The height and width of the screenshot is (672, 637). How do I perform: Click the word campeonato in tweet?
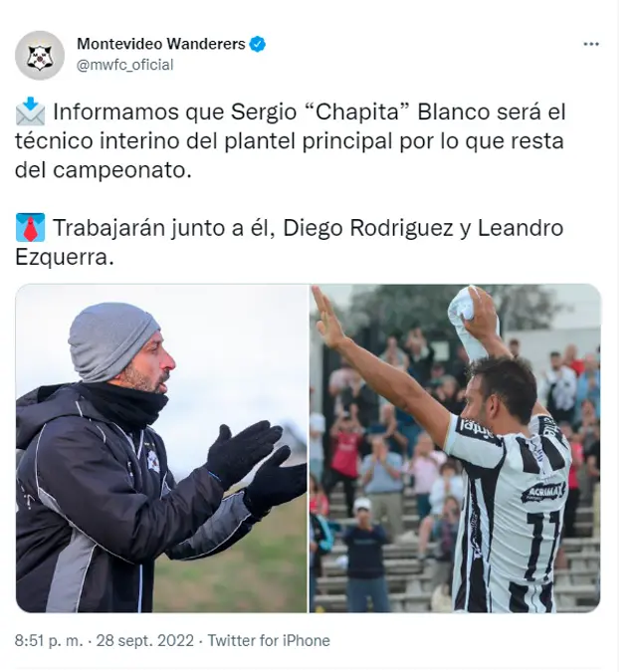[x=122, y=170]
